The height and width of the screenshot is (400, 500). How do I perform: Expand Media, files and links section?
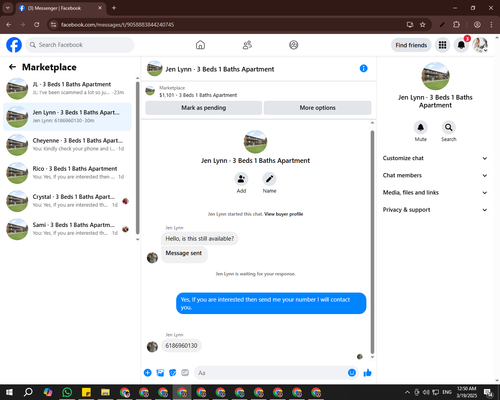(435, 192)
